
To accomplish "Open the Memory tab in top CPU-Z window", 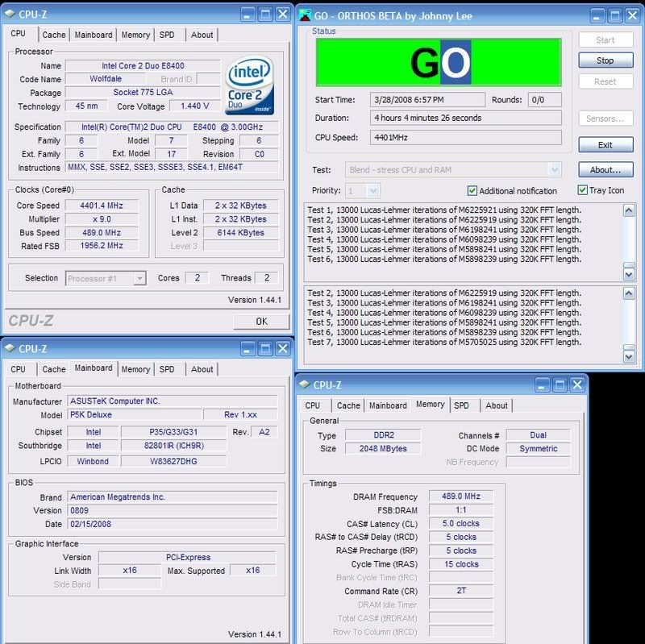I will pos(135,35).
